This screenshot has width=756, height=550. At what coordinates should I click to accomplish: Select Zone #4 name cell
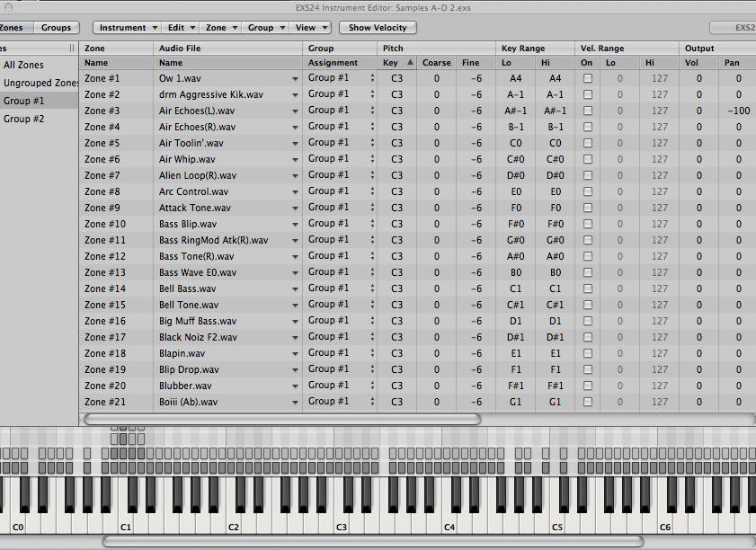(x=102, y=127)
